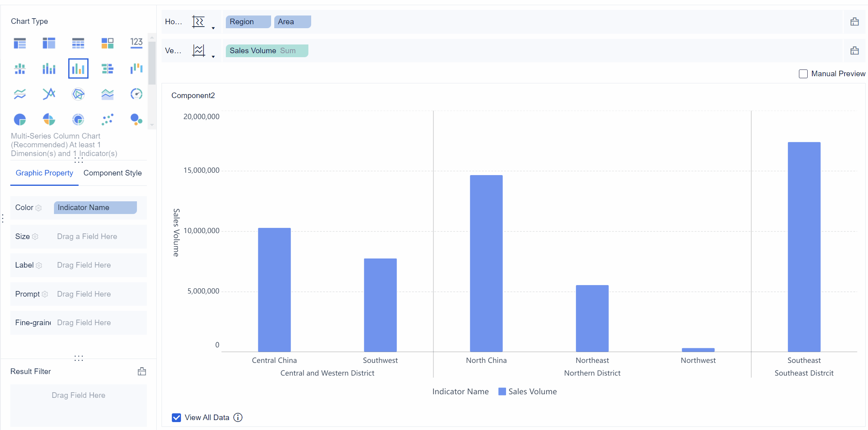The image size is (868, 430).
Task: Uncheck the View All Data checkbox
Action: 177,418
